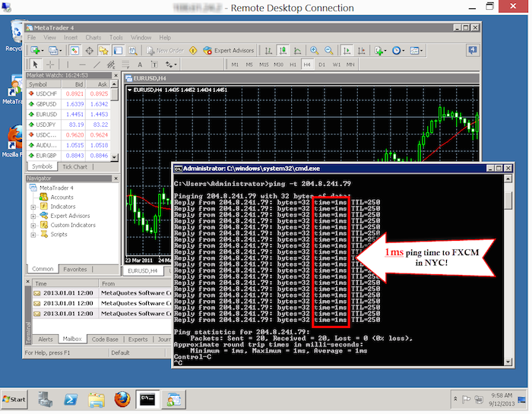Open the Arrows objects dropdown
The width and height of the screenshot is (532, 414).
171,64
